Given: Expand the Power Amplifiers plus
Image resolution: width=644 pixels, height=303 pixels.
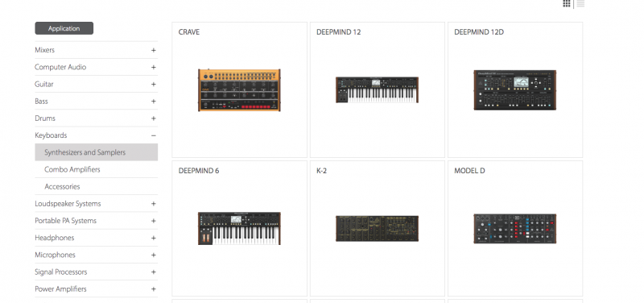Looking at the screenshot, I should (154, 289).
